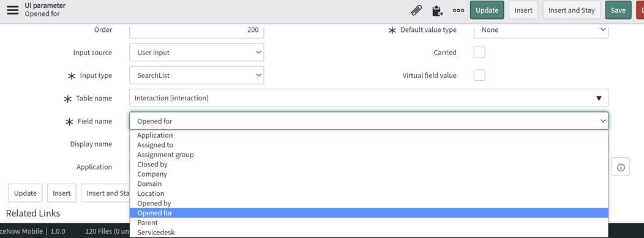The height and width of the screenshot is (238, 644).
Task: Select Location option
Action: click(369, 193)
